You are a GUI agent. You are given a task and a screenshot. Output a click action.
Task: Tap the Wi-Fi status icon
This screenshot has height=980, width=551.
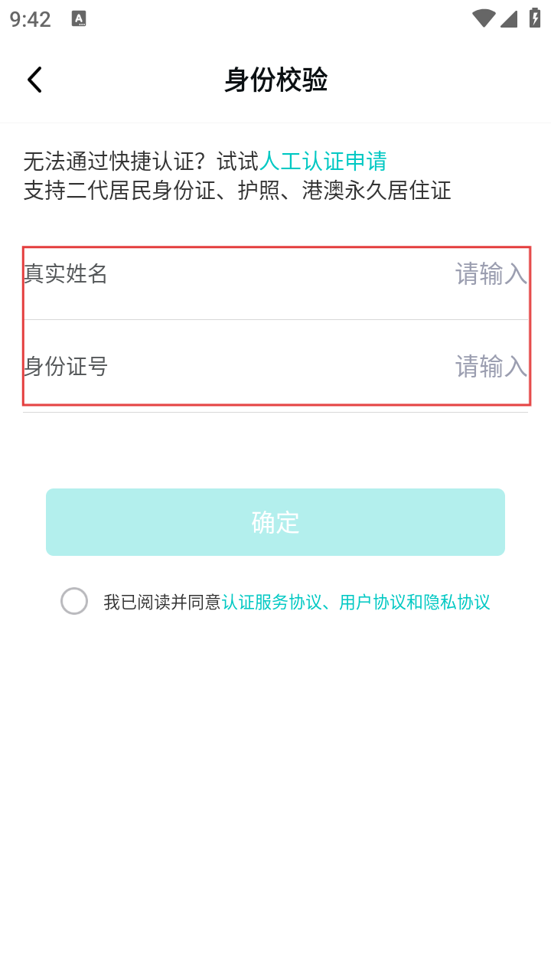click(x=484, y=18)
